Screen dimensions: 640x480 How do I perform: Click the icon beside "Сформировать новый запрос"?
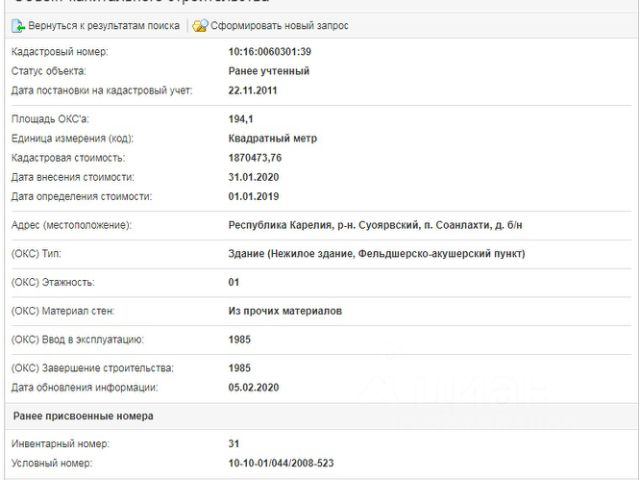pyautogui.click(x=200, y=25)
